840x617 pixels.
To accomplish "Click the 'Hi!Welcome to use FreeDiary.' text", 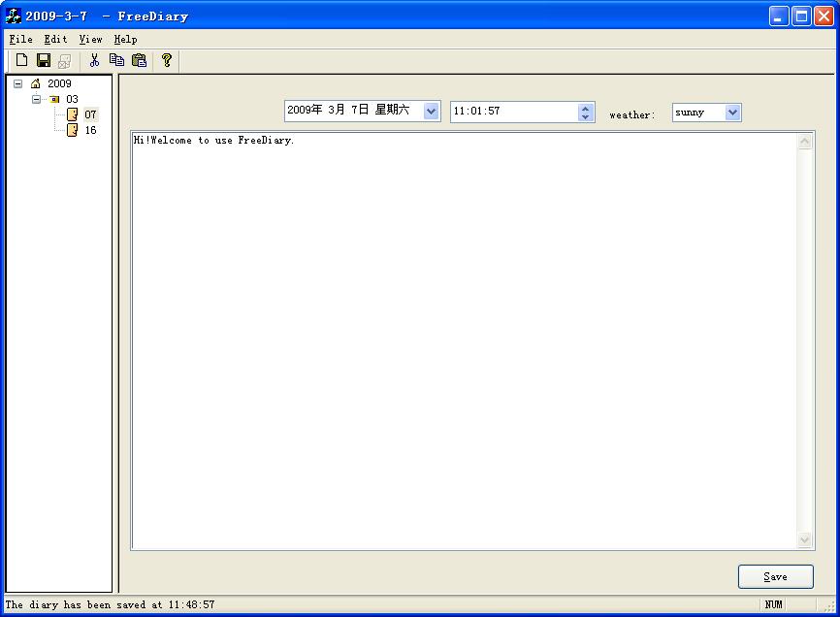I will (x=213, y=141).
